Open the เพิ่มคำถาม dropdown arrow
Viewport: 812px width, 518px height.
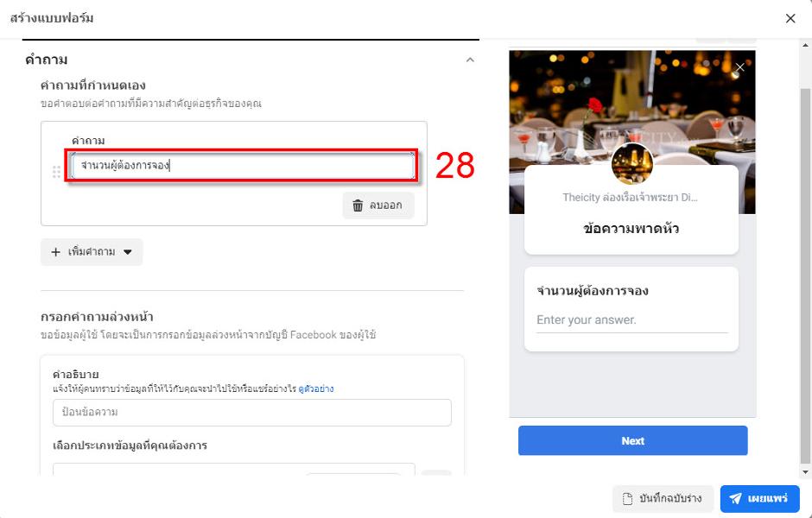(128, 252)
